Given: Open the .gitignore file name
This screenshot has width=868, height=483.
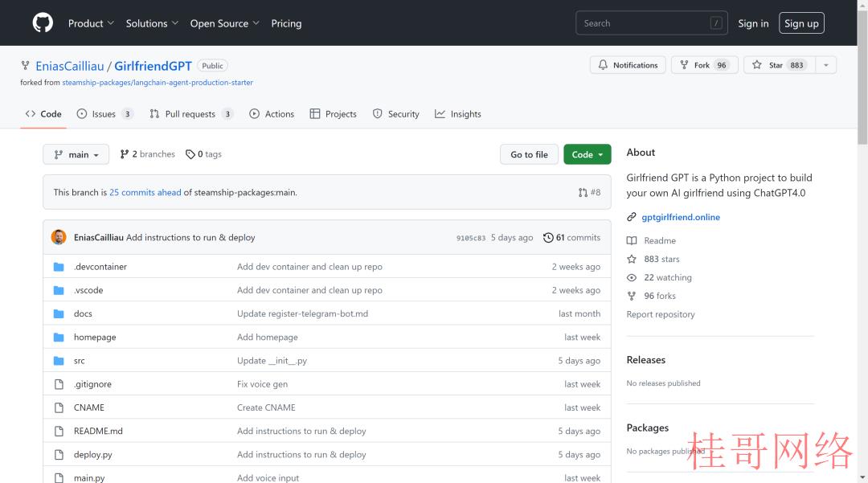Looking at the screenshot, I should (x=92, y=384).
